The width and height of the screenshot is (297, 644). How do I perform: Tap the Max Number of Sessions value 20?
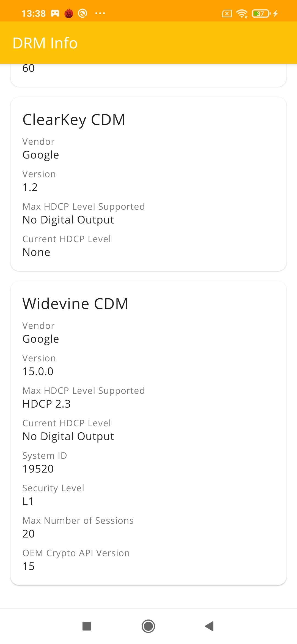(29, 534)
